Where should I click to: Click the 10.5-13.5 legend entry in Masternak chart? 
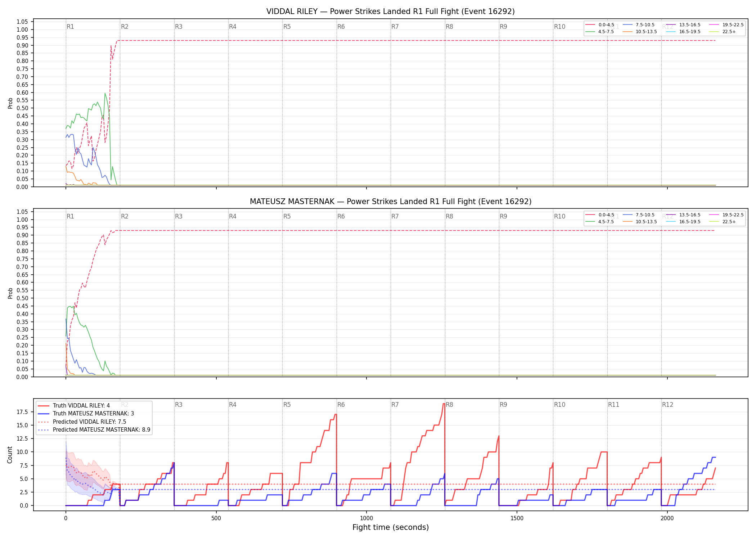pos(640,222)
